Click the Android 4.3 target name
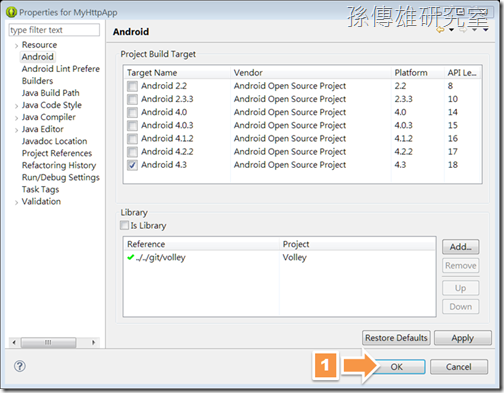 164,165
